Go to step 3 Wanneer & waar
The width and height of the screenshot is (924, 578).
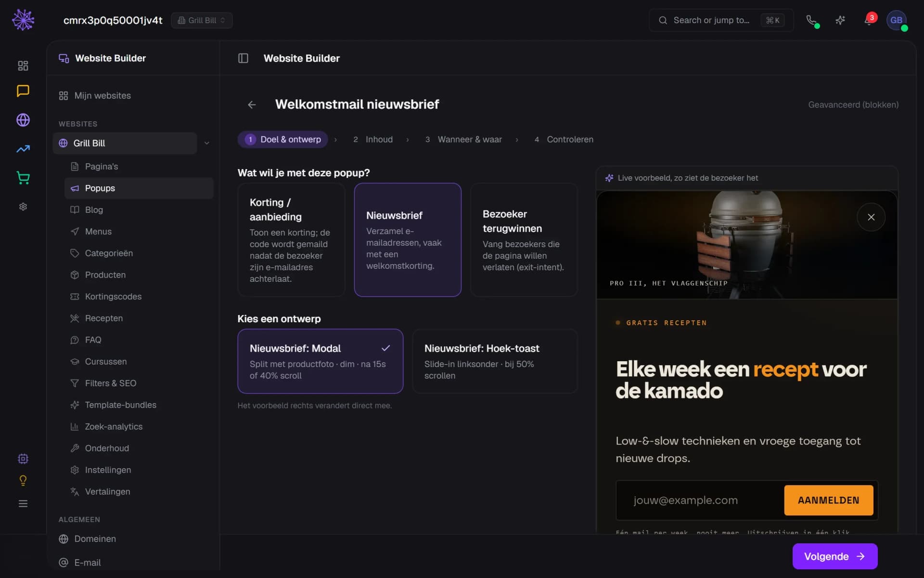[x=463, y=139]
